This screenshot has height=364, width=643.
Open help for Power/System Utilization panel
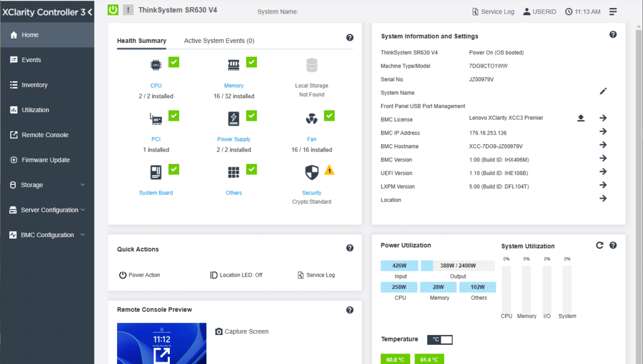point(613,245)
